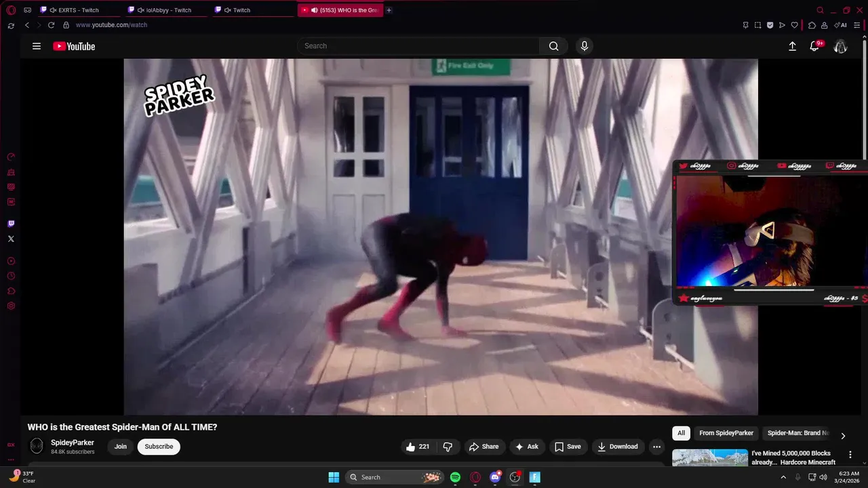Screen dimensions: 868x488
Task: Click the address bar URL youtube.com/watch
Action: [111, 25]
